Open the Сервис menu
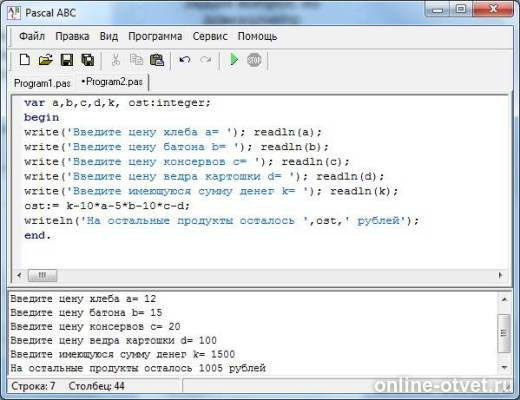Screen dimensions: 520x400 [x=210, y=36]
